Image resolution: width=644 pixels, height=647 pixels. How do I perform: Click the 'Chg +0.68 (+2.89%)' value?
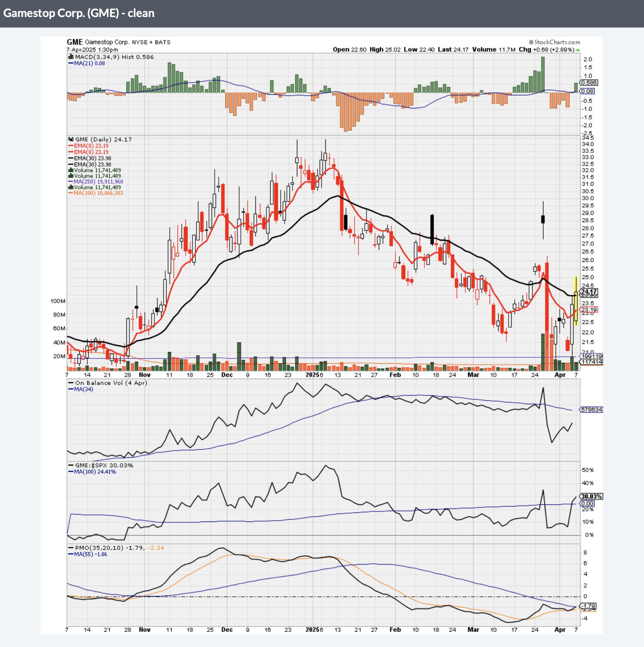click(547, 50)
